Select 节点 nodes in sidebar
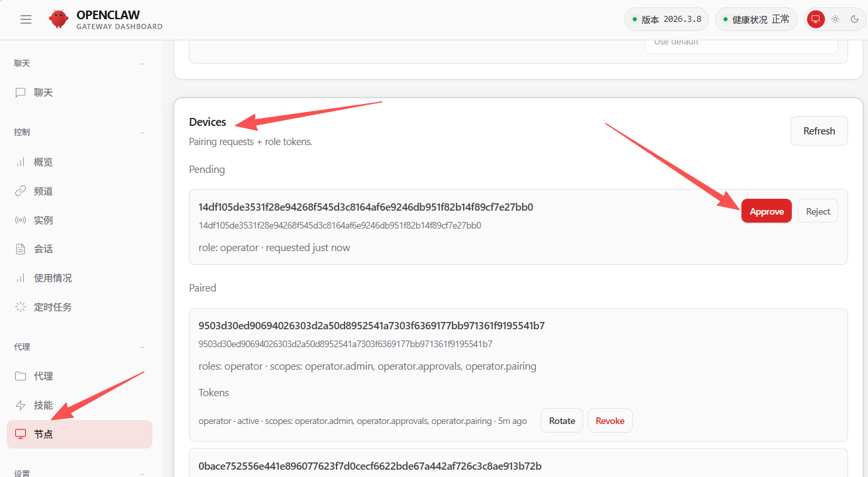 coord(43,435)
